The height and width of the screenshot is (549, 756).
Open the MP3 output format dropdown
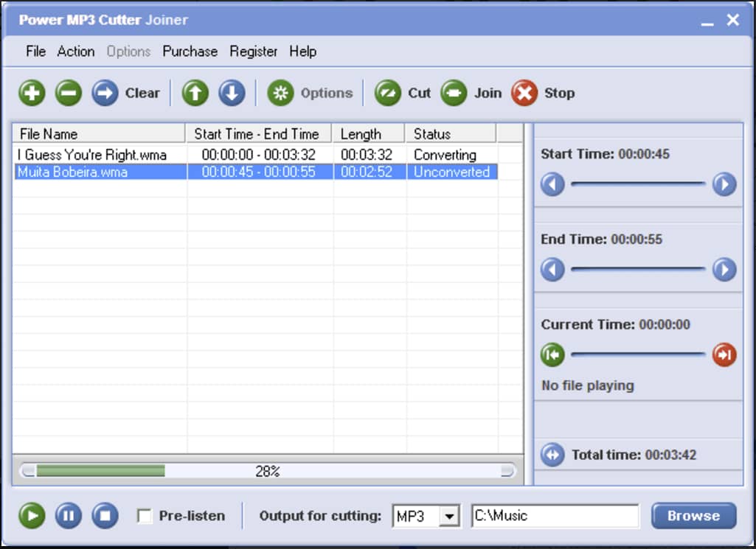(448, 517)
